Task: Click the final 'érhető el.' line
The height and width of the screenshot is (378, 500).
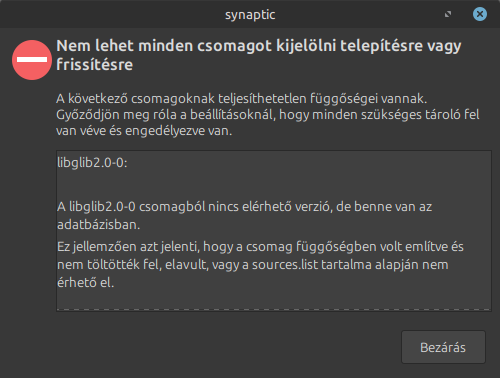Action: (x=86, y=283)
